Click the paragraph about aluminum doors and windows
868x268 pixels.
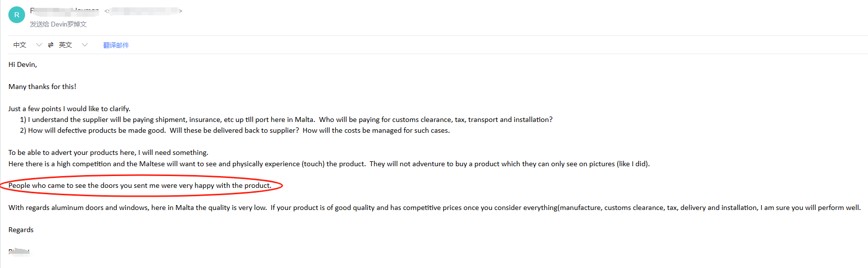pos(434,208)
